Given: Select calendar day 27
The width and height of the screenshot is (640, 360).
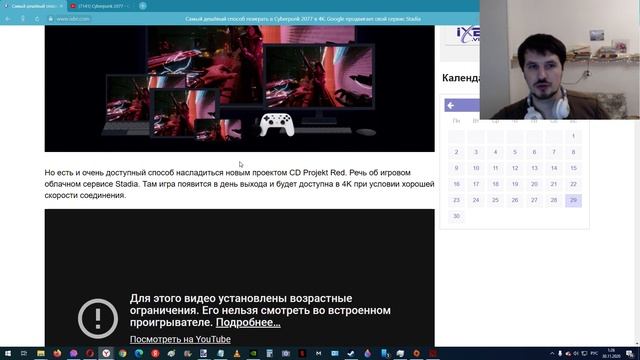Looking at the screenshot, I should click(x=534, y=200).
